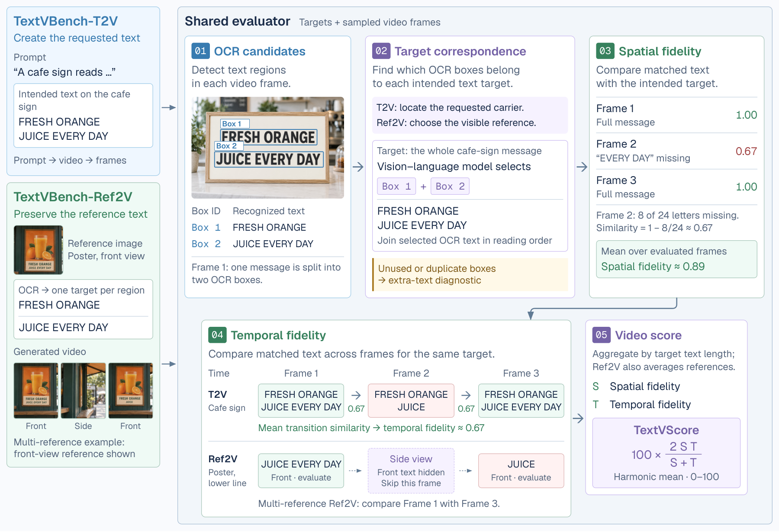Viewport: 779px width, 532px height.
Task: Select the purple 05 Video score badge
Action: 601,335
